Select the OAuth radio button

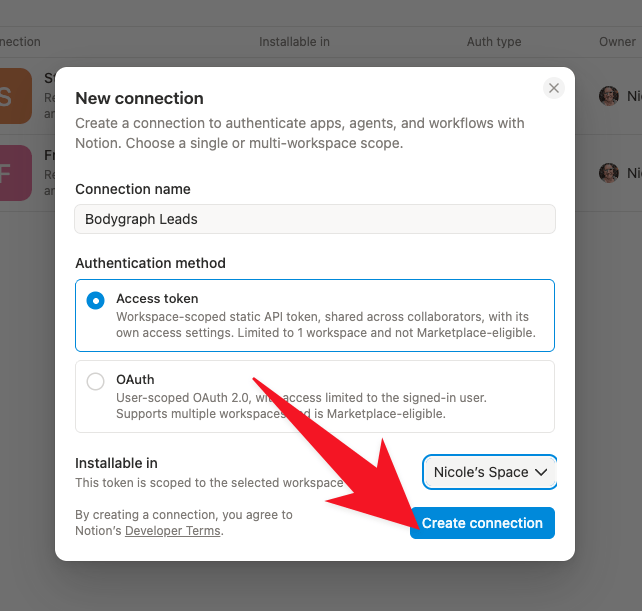[x=95, y=381]
